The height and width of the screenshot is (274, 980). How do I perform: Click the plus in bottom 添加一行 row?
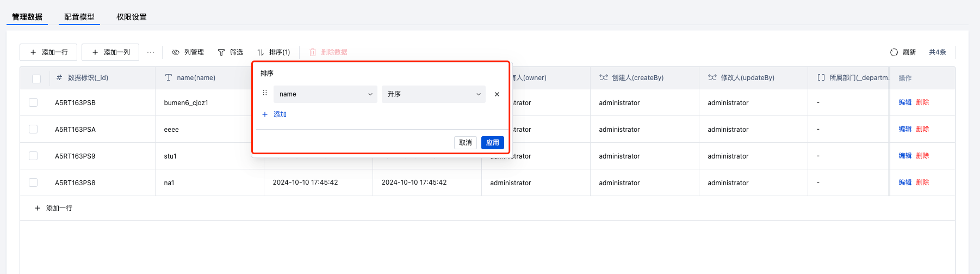[x=38, y=208]
